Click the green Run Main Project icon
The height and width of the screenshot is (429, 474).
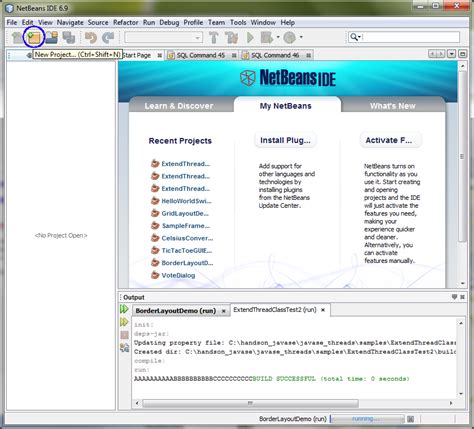click(x=250, y=37)
